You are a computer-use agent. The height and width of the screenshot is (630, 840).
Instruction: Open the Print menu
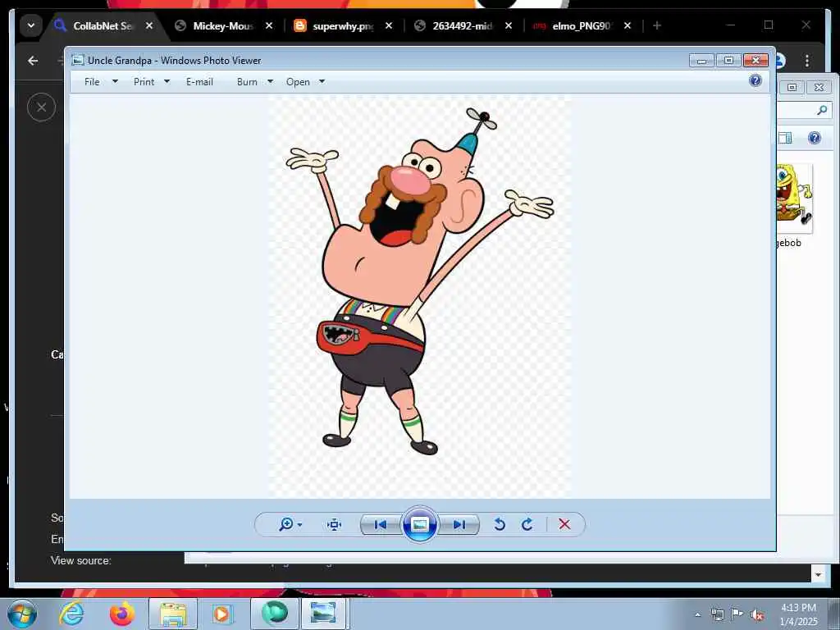(144, 82)
